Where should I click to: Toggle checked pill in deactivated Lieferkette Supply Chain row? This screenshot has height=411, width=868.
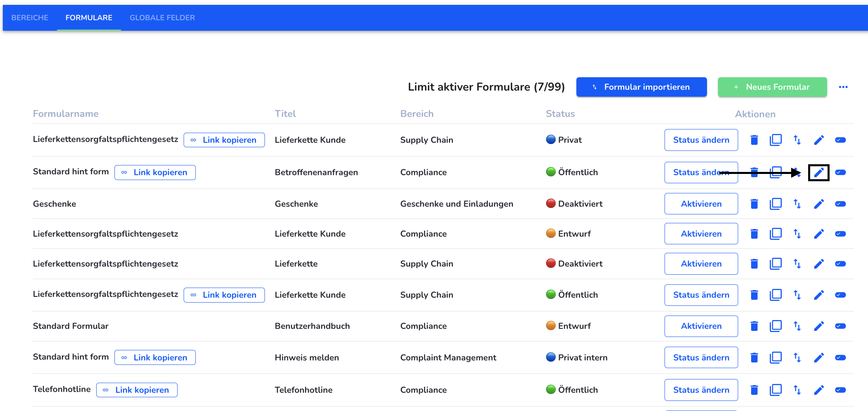click(840, 264)
